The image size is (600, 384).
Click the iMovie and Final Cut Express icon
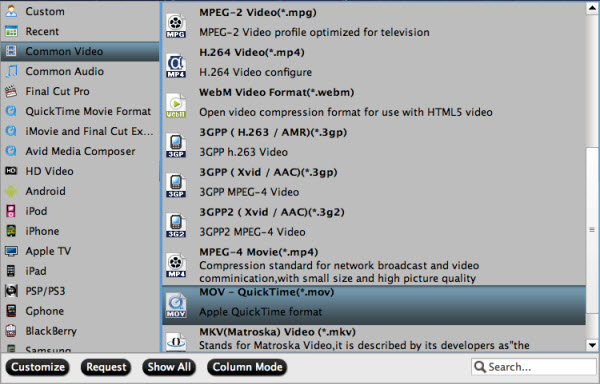tap(11, 131)
